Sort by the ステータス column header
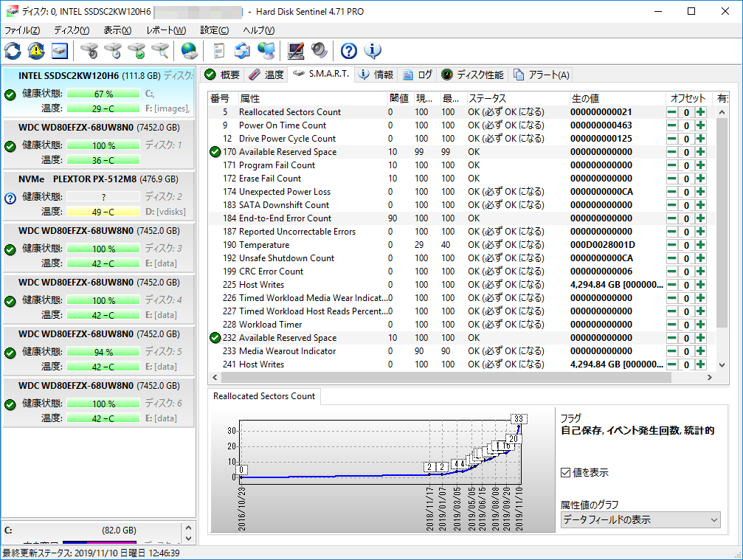Screen dimensions: 743x560 point(517,99)
